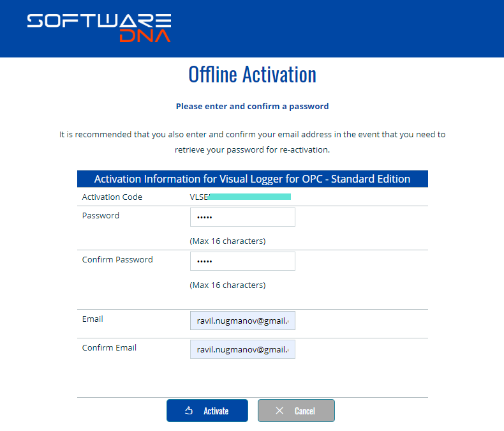This screenshot has height=431, width=504.
Task: Click the Cancel button label
Action: [x=305, y=411]
